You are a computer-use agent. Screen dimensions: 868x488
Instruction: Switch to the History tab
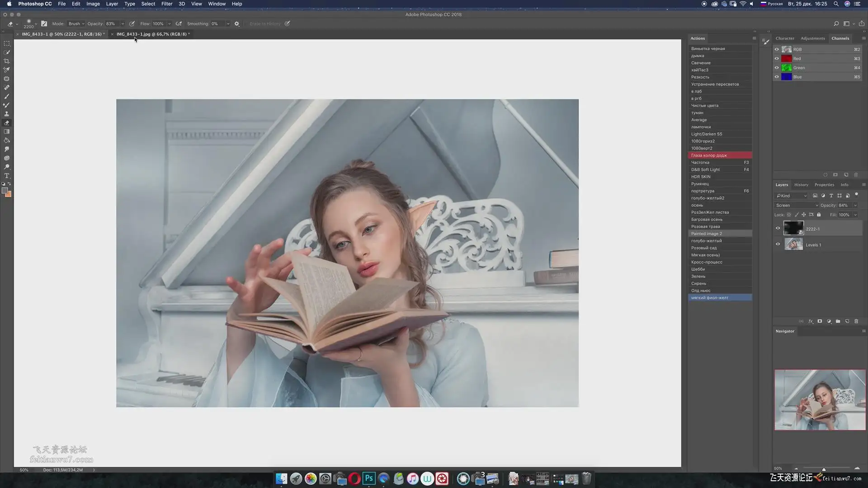point(801,184)
